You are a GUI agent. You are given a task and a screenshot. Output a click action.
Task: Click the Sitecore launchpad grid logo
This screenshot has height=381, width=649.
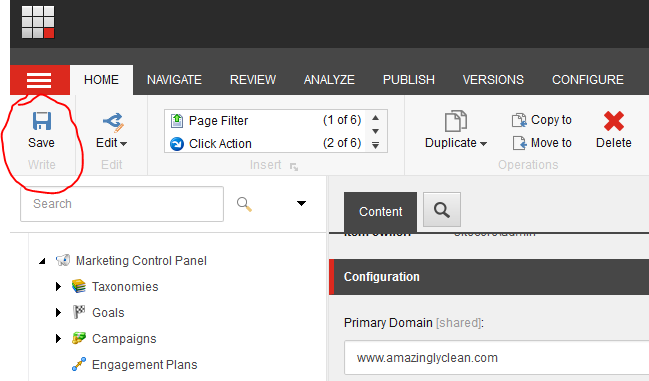coord(38,22)
